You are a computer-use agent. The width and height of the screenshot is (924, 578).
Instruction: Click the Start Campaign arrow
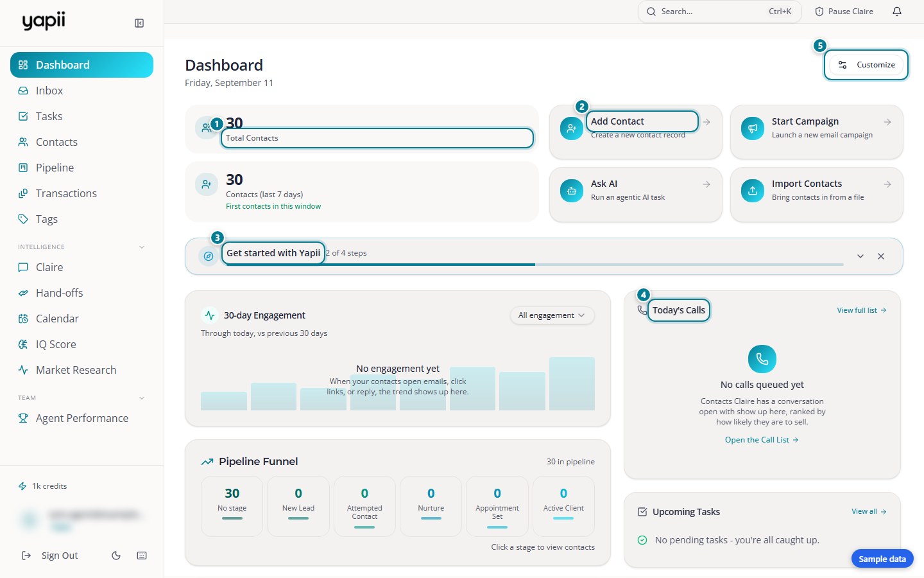coord(887,122)
